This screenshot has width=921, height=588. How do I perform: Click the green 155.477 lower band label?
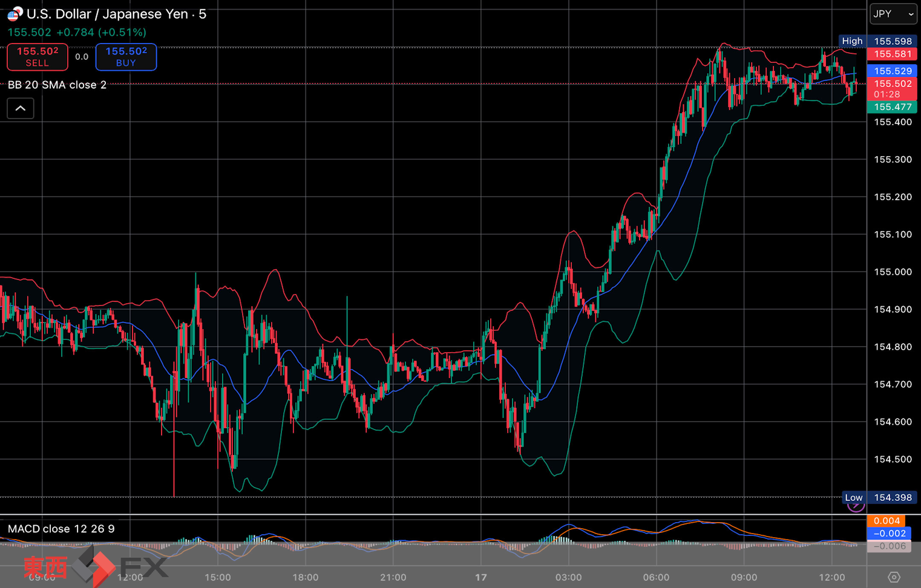point(892,107)
